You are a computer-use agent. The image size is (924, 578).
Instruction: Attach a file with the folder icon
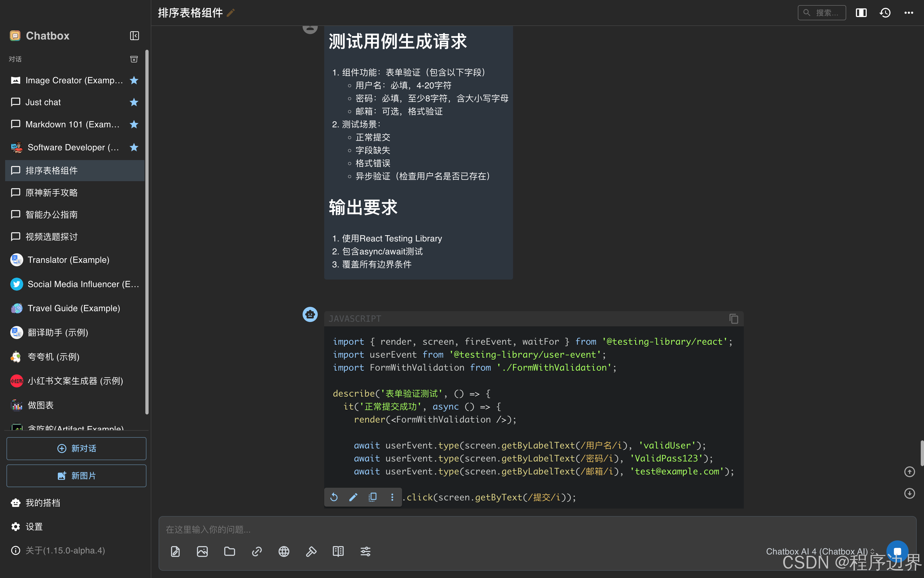[x=230, y=551]
